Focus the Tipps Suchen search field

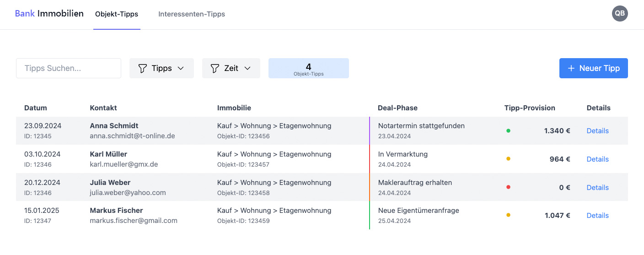point(69,68)
